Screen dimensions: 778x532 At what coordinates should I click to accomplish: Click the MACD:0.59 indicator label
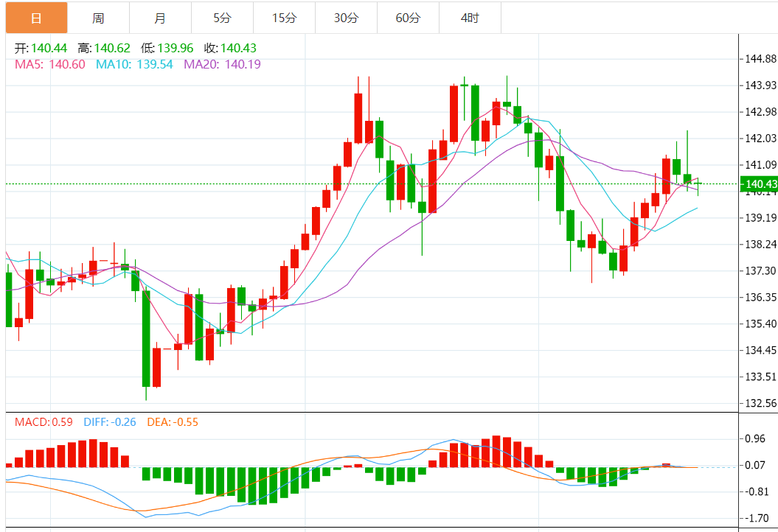[x=44, y=422]
